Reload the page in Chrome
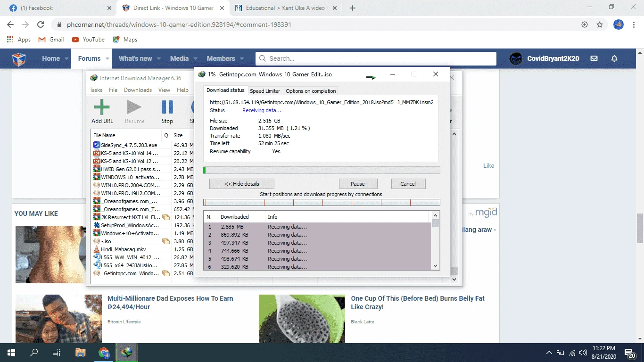This screenshot has height=362, width=644. [41, 25]
